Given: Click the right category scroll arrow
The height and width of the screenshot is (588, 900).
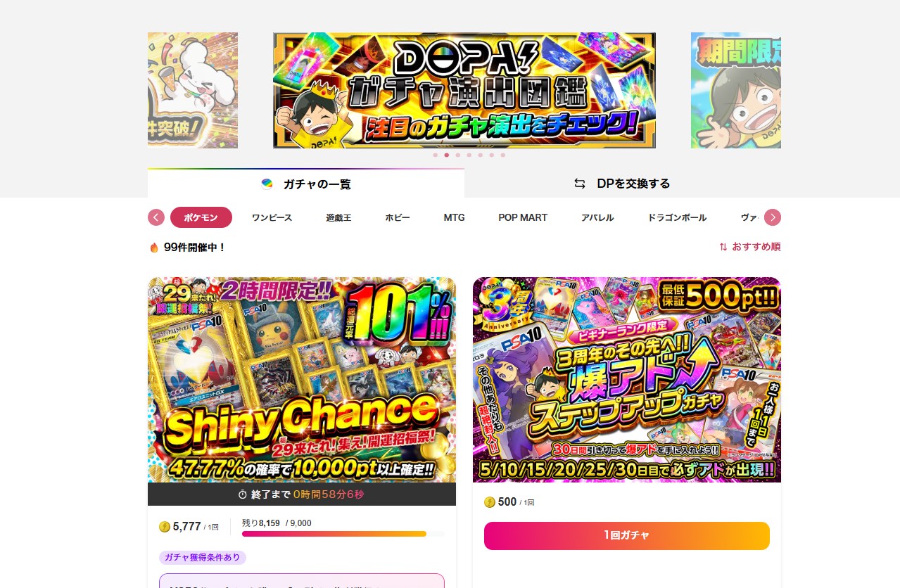Looking at the screenshot, I should click(773, 217).
